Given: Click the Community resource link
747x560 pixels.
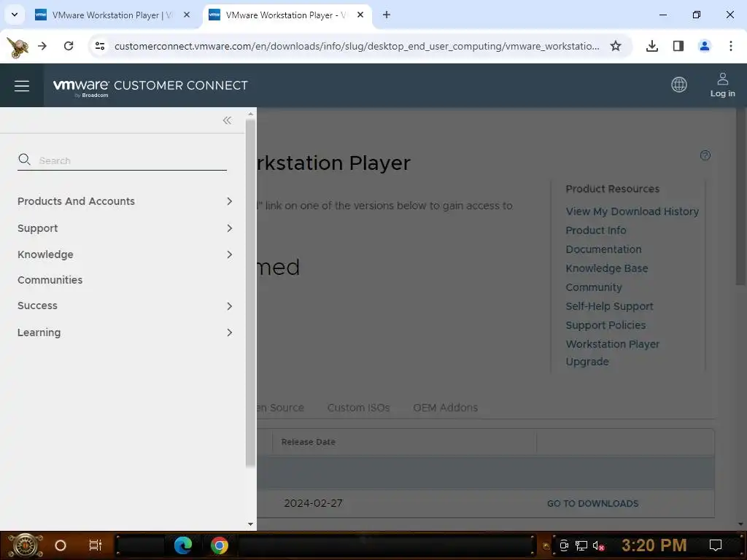Looking at the screenshot, I should pos(594,287).
